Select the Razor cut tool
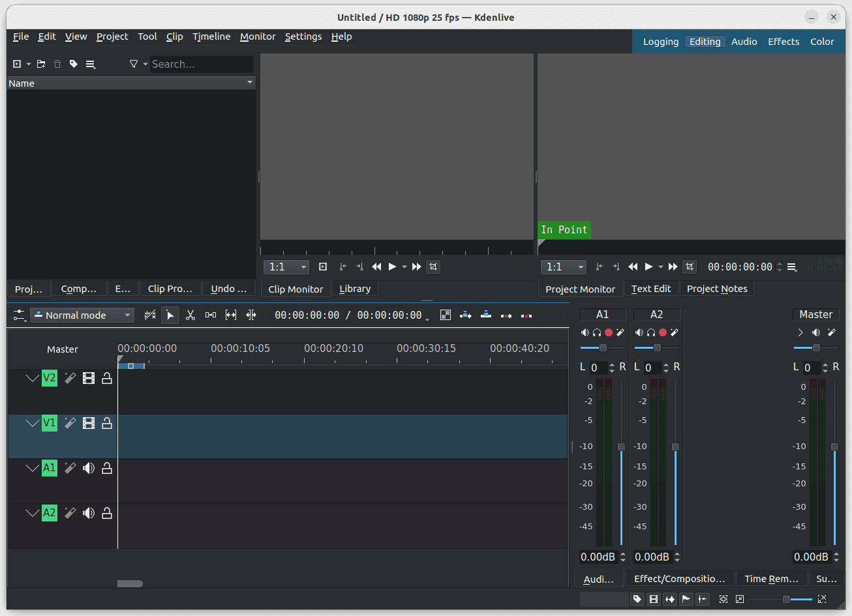 190,315
